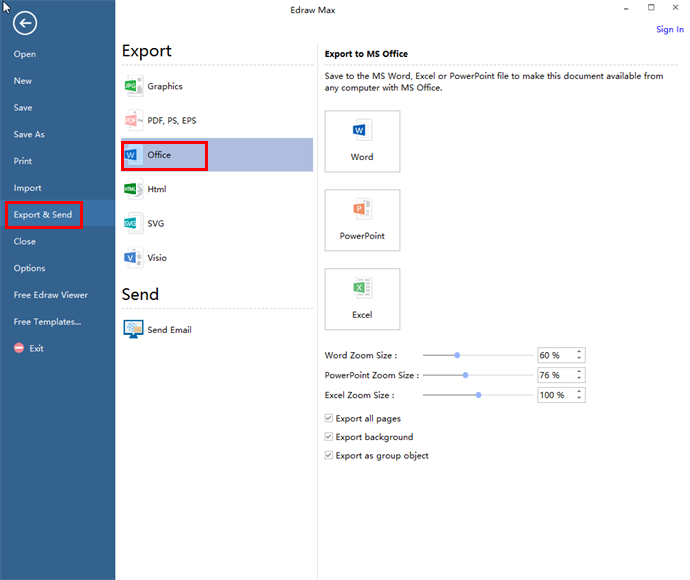The height and width of the screenshot is (580, 690).
Task: Export the document to Word
Action: pyautogui.click(x=362, y=141)
